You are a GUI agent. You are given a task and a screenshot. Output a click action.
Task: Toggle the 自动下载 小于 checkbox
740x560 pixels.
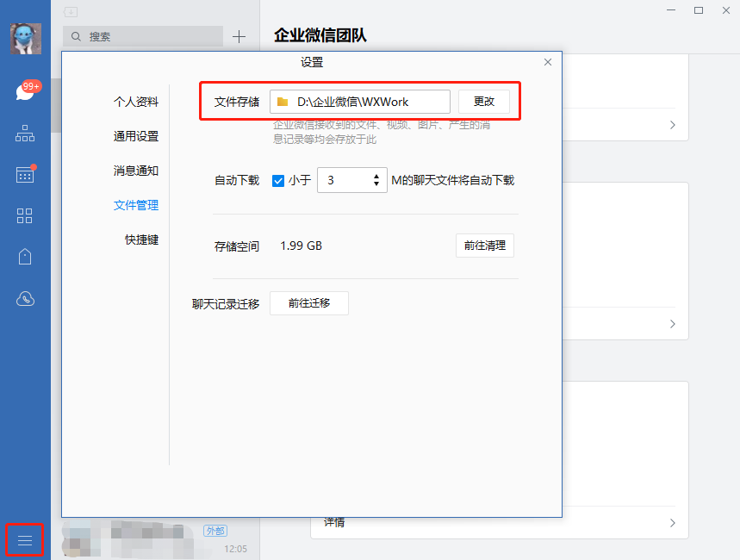tap(278, 181)
